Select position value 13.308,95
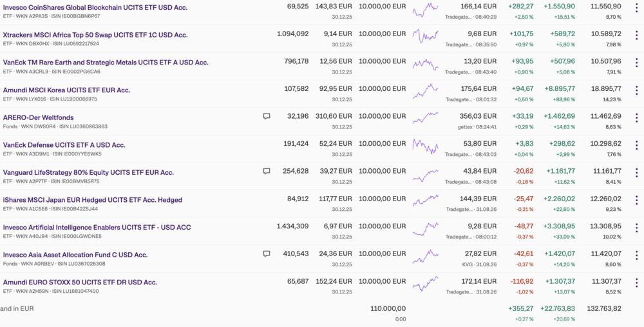 pyautogui.click(x=606, y=226)
